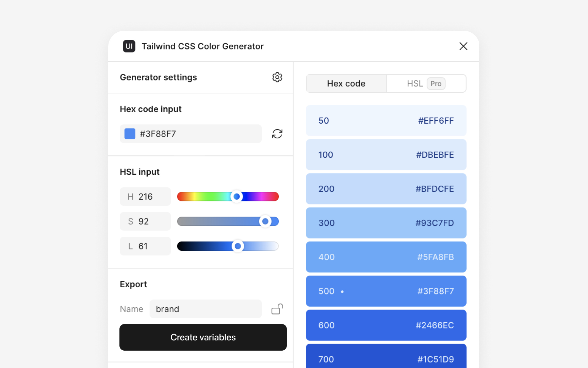Select the 50 shade #EFF6FF

point(386,121)
